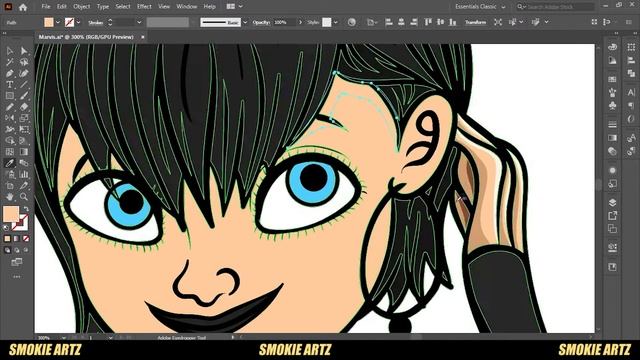Screen dimensions: 640x360
Task: Select the Rectangle tool
Action: click(x=10, y=96)
